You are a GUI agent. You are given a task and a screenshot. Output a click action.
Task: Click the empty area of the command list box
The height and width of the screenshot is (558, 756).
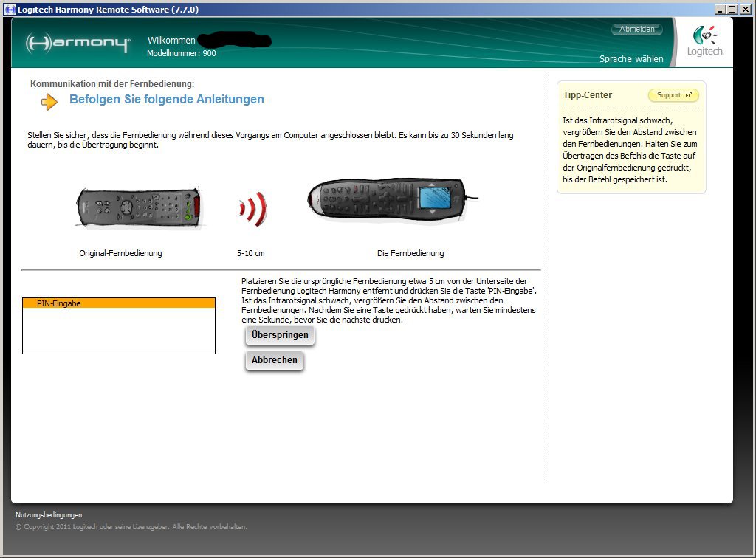point(119,332)
